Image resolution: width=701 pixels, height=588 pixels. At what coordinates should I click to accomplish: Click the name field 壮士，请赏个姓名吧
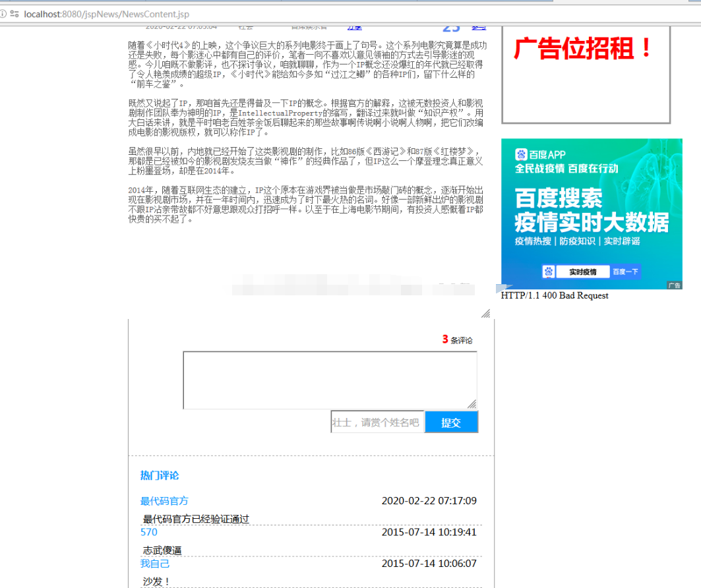[x=377, y=423]
